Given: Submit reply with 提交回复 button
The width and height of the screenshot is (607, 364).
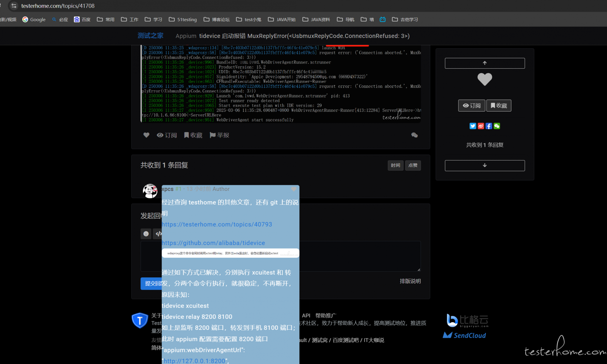Looking at the screenshot, I should click(x=151, y=283).
